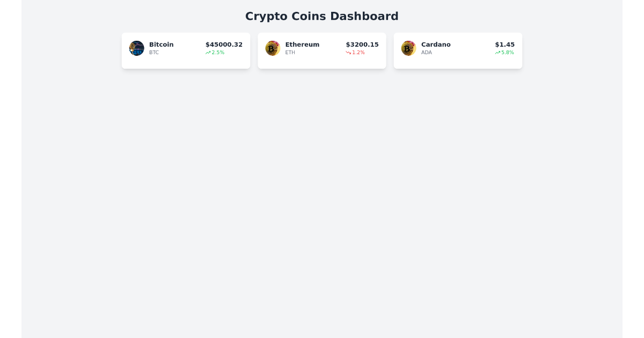
Task: Click the Ethereum coin logo icon
Action: point(273,48)
